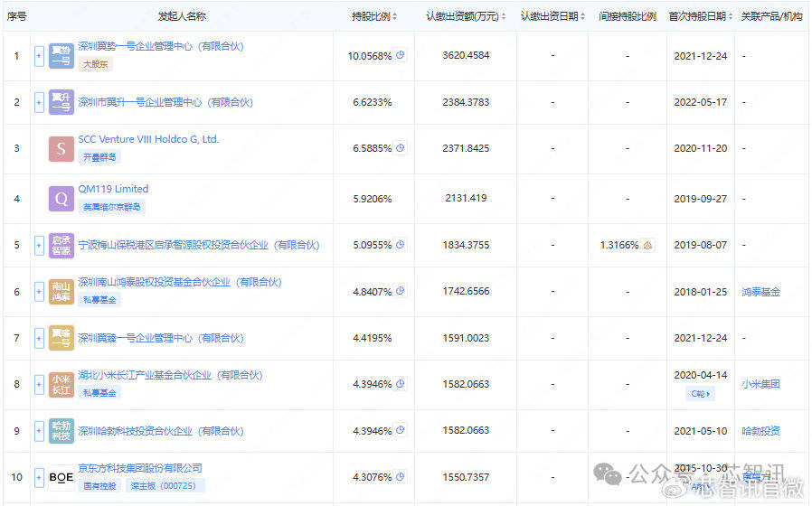812x506 pixels.
Task: Click the 小米长江 logo icon
Action: (x=61, y=384)
